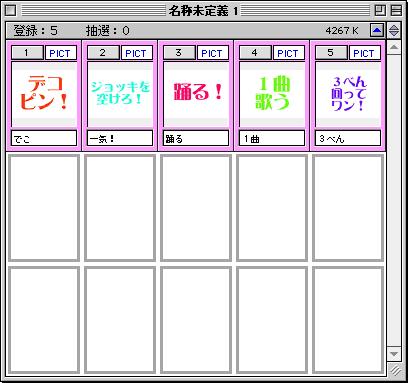Click the 4267 K memory readout
The width and height of the screenshot is (408, 383).
(x=342, y=31)
